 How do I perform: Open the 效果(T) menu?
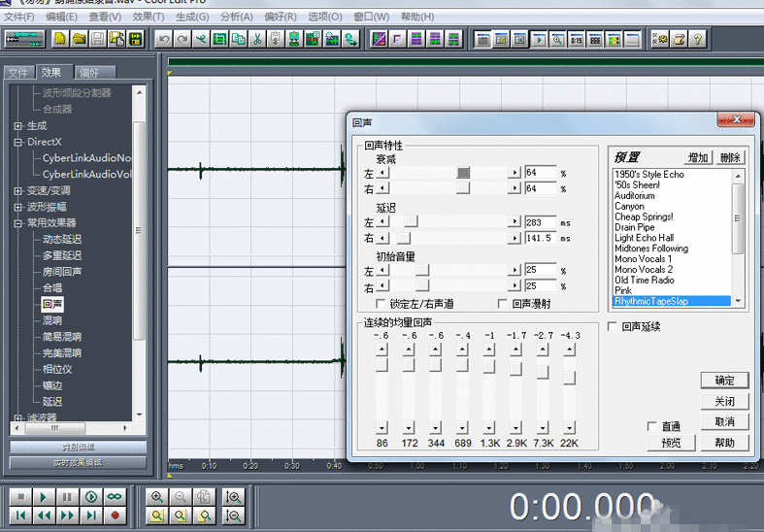coord(148,17)
